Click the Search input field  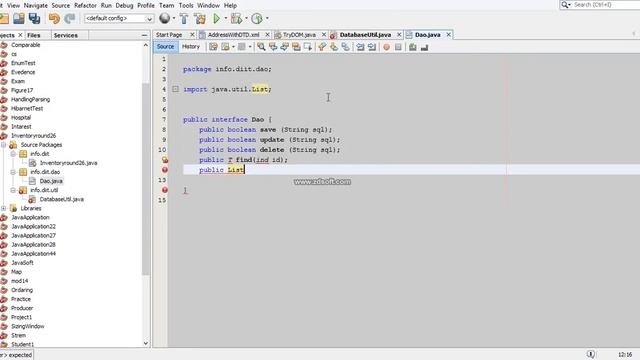point(606,4)
